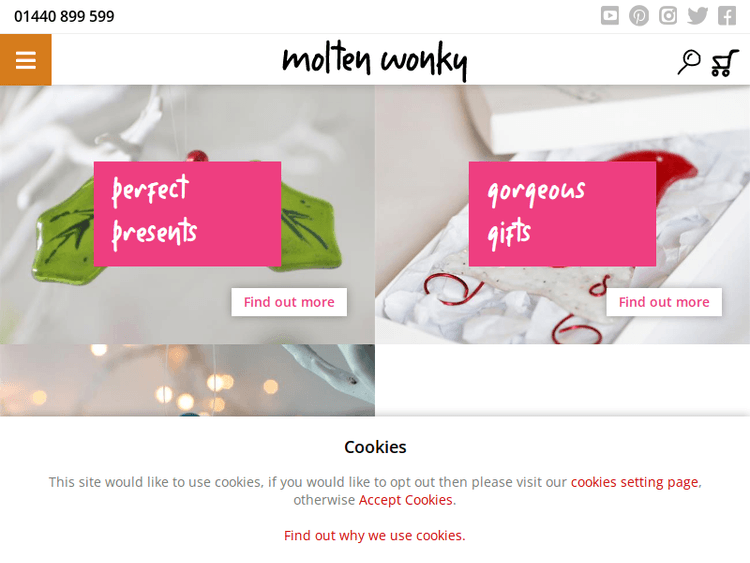The image size is (750, 563).
Task: Find out why we use cookies
Action: point(375,535)
